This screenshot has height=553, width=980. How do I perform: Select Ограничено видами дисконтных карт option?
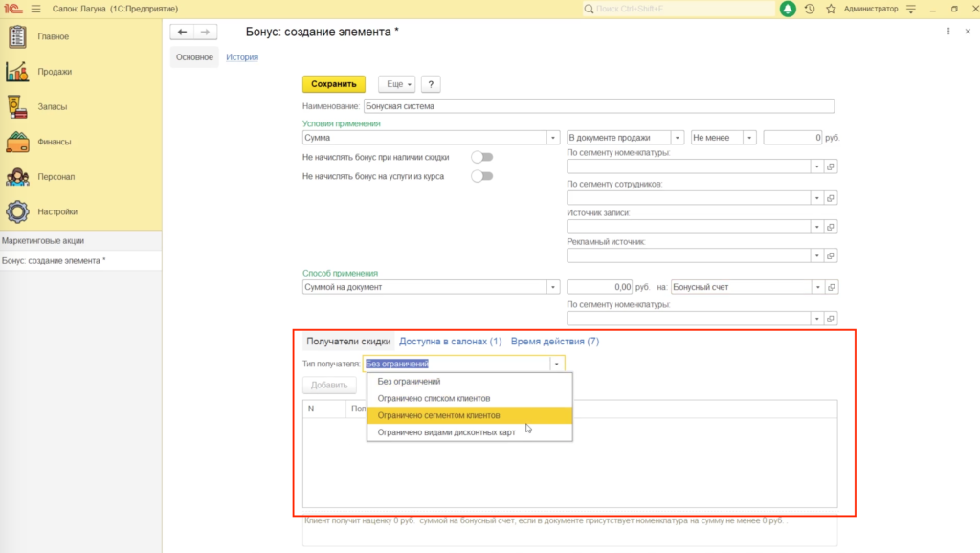pyautogui.click(x=469, y=431)
